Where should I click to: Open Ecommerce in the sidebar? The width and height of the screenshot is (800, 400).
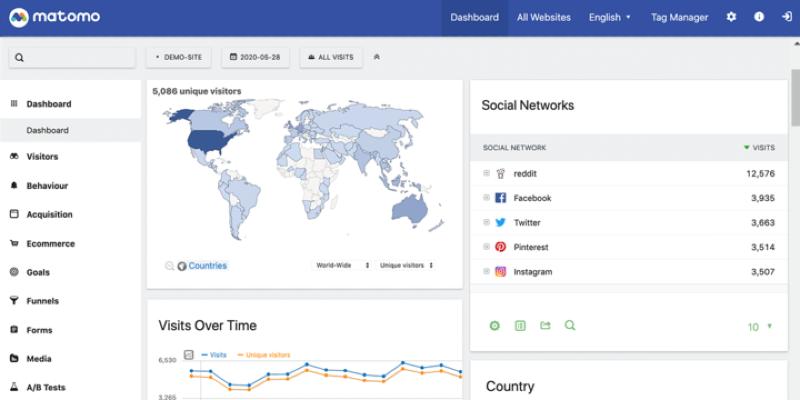coord(50,243)
